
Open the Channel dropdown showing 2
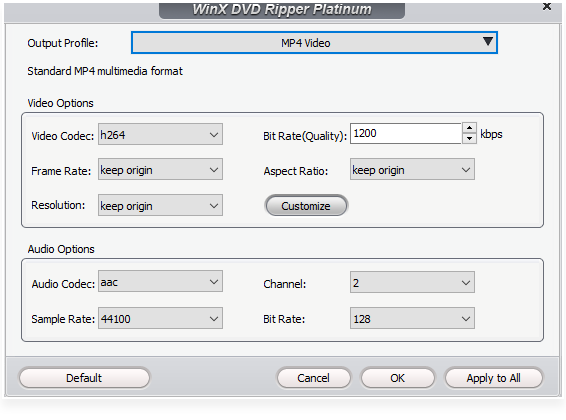(x=412, y=282)
